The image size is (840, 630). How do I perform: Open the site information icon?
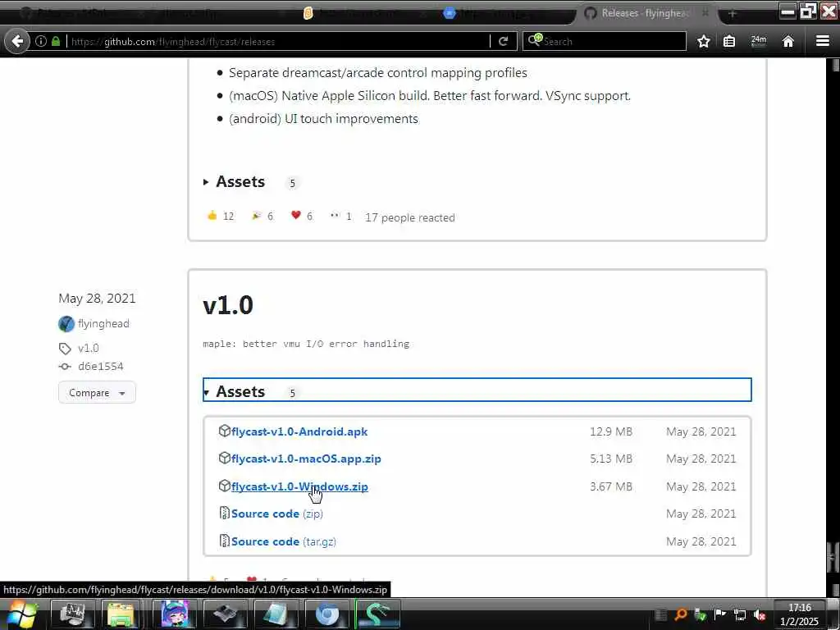(x=41, y=41)
